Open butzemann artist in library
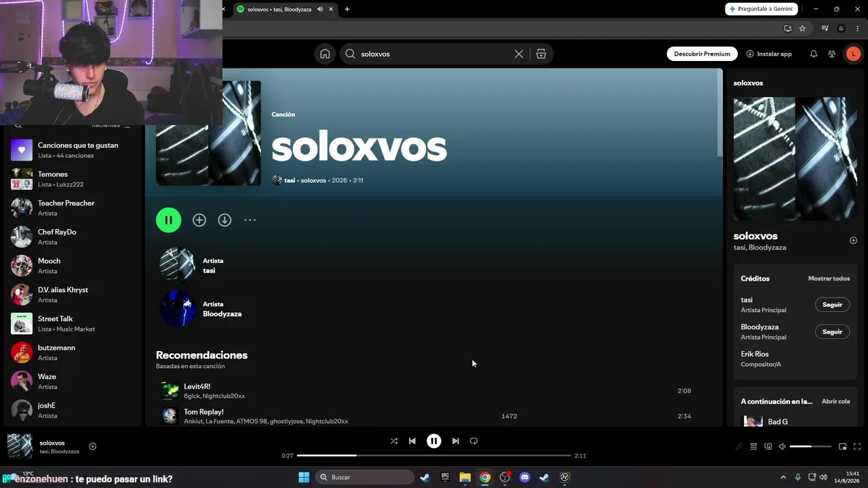The image size is (868, 488). (71, 352)
